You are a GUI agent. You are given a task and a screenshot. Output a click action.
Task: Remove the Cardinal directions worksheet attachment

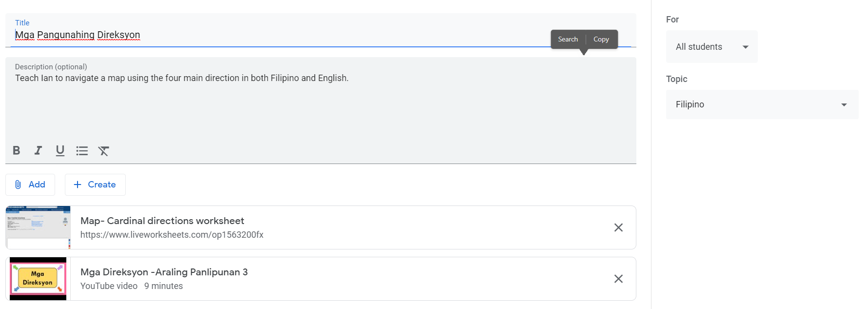point(618,227)
